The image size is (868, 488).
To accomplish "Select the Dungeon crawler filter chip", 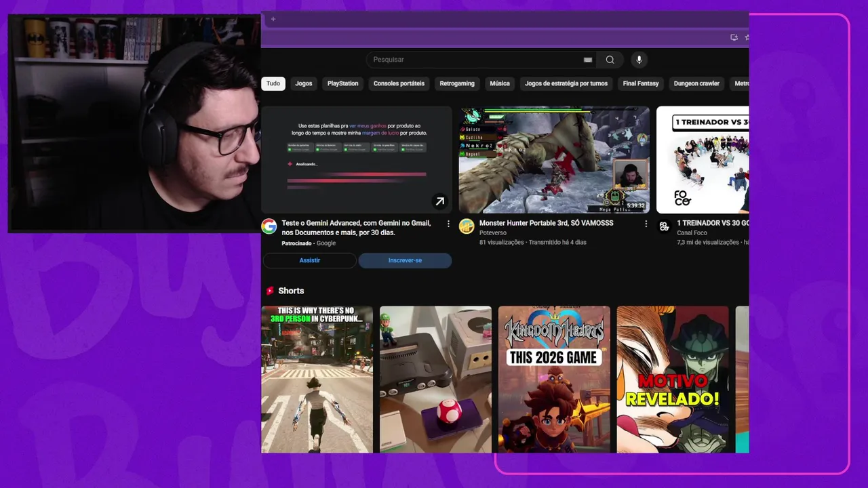I will [696, 83].
